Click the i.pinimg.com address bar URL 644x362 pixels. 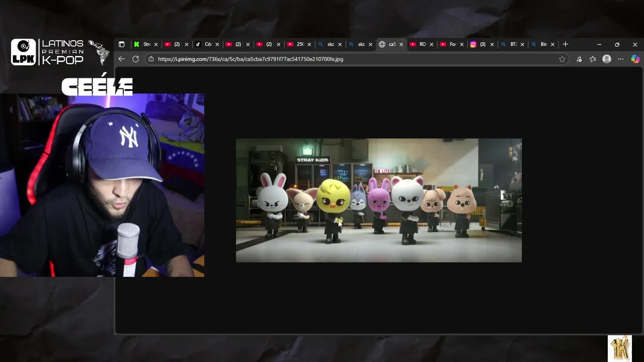pyautogui.click(x=251, y=59)
